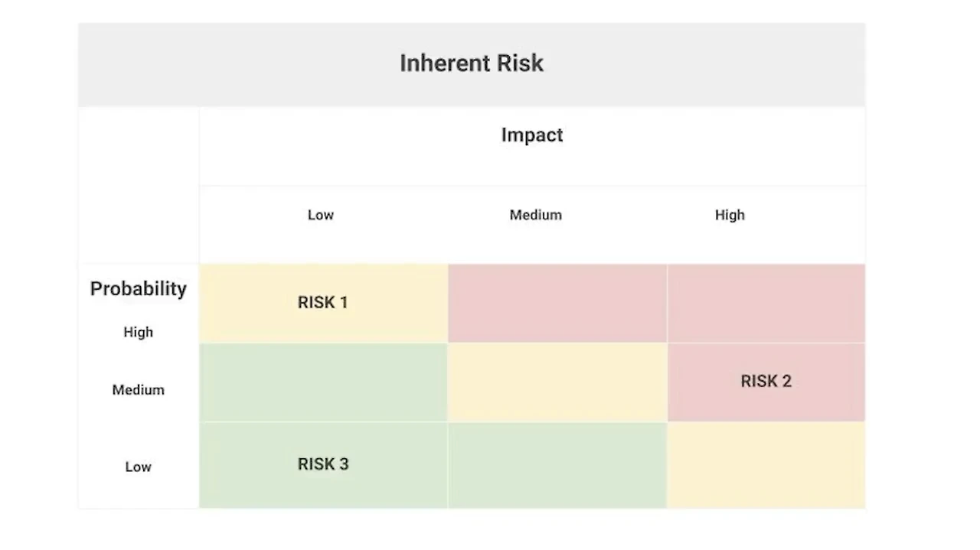
Task: Click red cell at high probability, medium impact
Action: [x=557, y=303]
